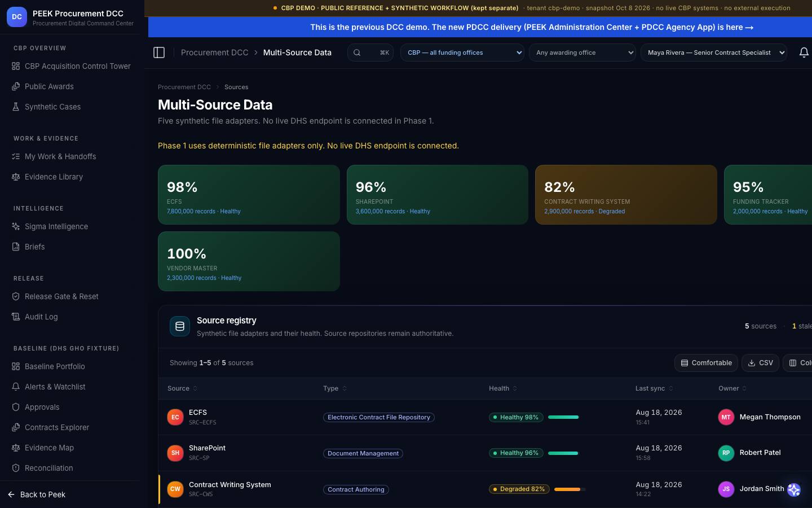Click the Contract Writing System health bar
Image resolution: width=812 pixels, height=508 pixels.
[x=570, y=489]
